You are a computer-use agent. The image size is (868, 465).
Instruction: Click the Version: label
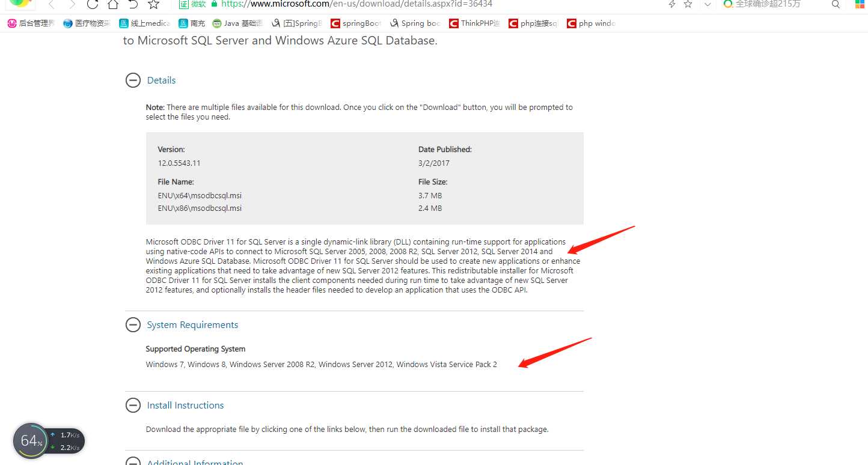point(171,150)
